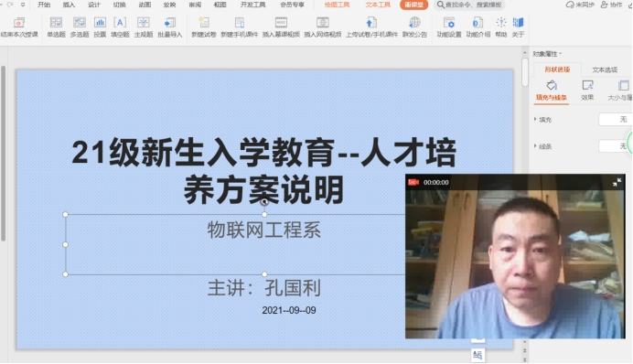Open 功能设置 feature settings

449,27
